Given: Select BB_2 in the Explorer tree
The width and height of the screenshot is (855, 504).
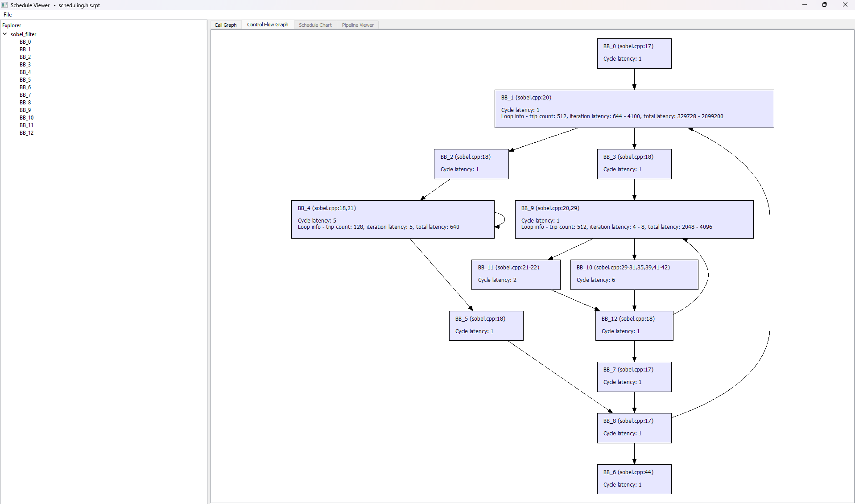Looking at the screenshot, I should (25, 57).
